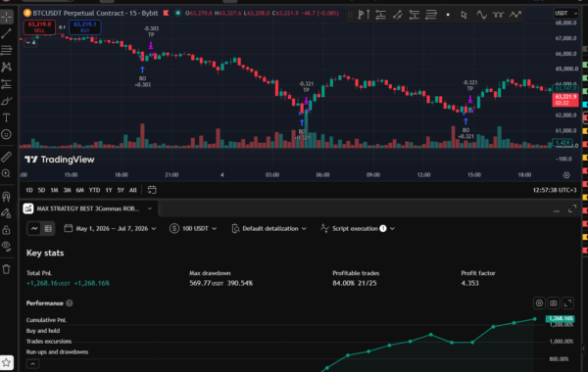Open performance chart settings target icon
588x372 pixels.
pos(539,303)
